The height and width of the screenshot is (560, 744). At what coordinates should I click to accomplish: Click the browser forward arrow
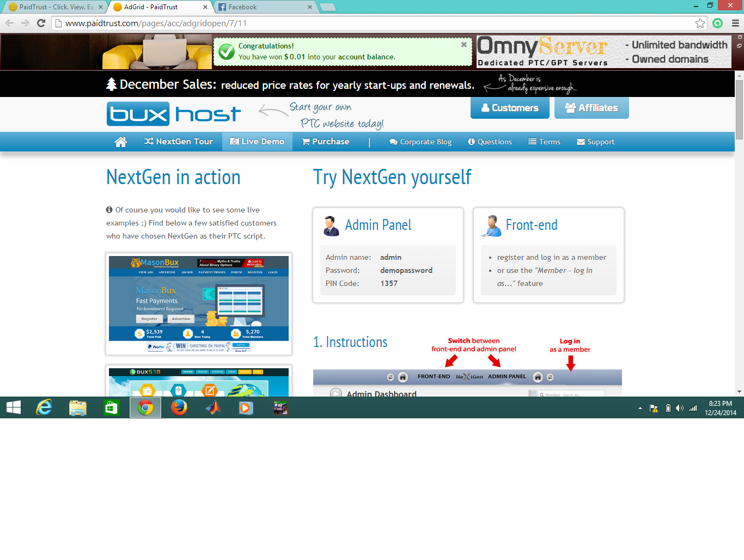(x=25, y=23)
